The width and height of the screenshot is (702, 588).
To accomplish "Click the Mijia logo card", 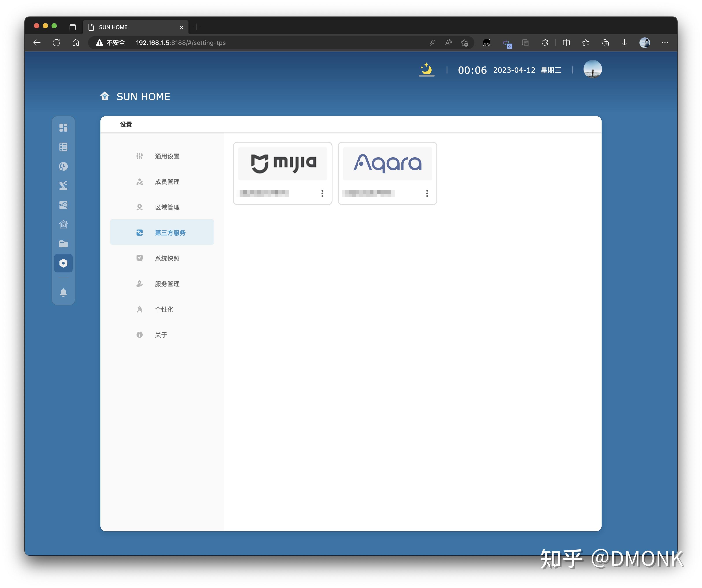I will click(x=283, y=164).
